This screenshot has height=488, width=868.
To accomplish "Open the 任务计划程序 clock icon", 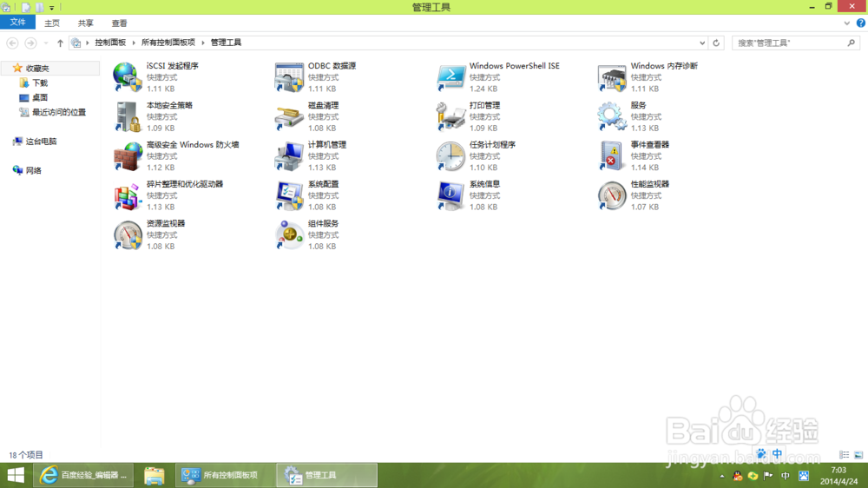I will tap(450, 155).
